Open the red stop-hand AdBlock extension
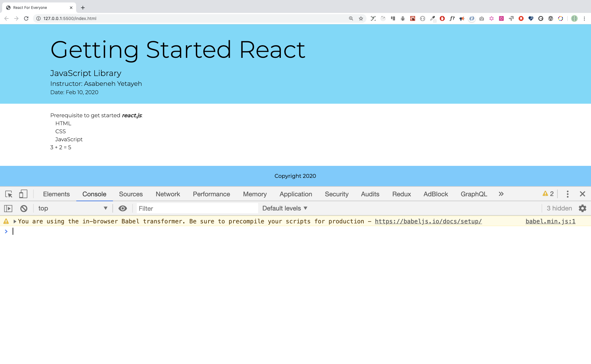This screenshot has height=364, width=591. [x=442, y=18]
